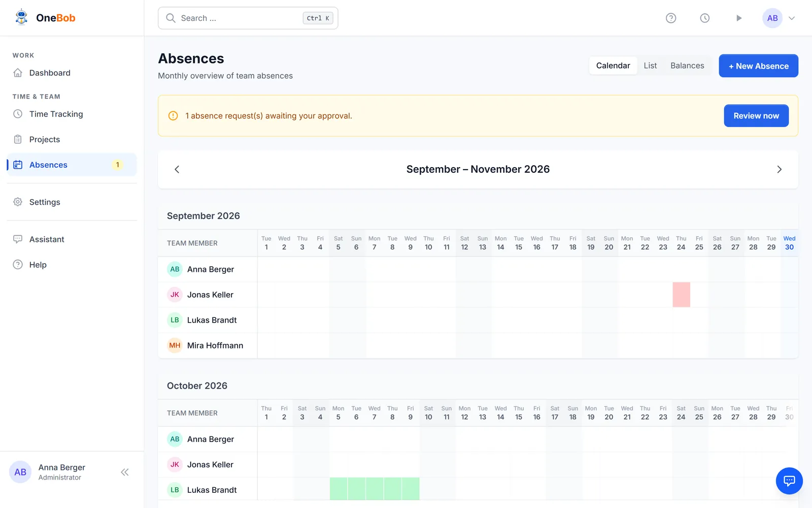812x508 pixels.
Task: Click the warning icon in approval banner
Action: click(x=173, y=116)
